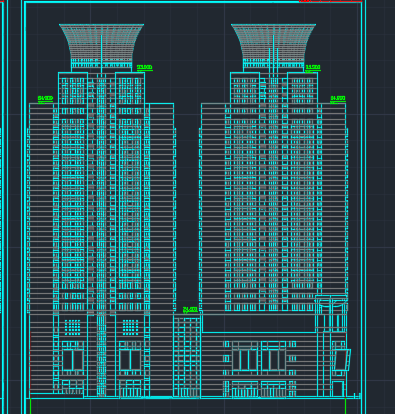This screenshot has height=414, width=395.
Task: Pick the green elevation label beside left tower's crown
Action: coord(145,68)
